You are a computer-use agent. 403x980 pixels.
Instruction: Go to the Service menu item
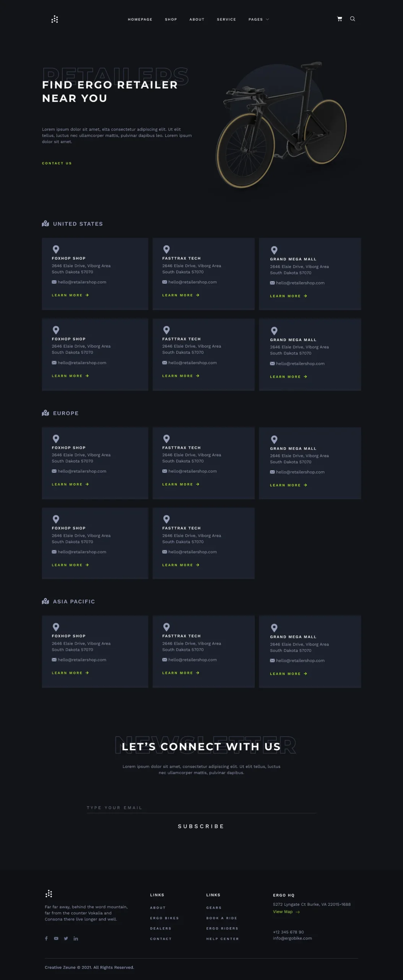click(x=226, y=20)
